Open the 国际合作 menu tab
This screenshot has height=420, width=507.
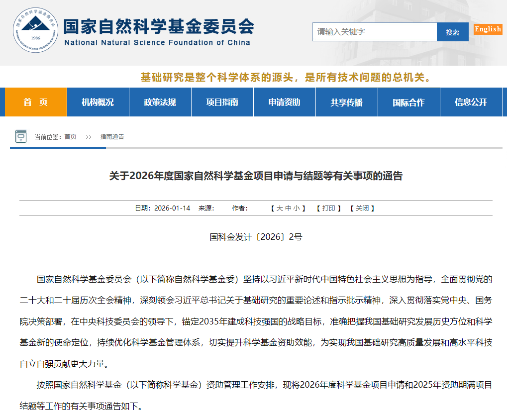[x=409, y=102]
